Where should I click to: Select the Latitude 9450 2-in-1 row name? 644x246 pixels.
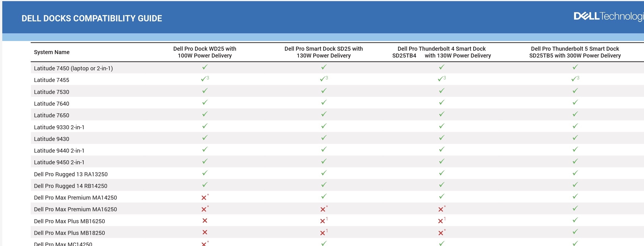pyautogui.click(x=59, y=162)
